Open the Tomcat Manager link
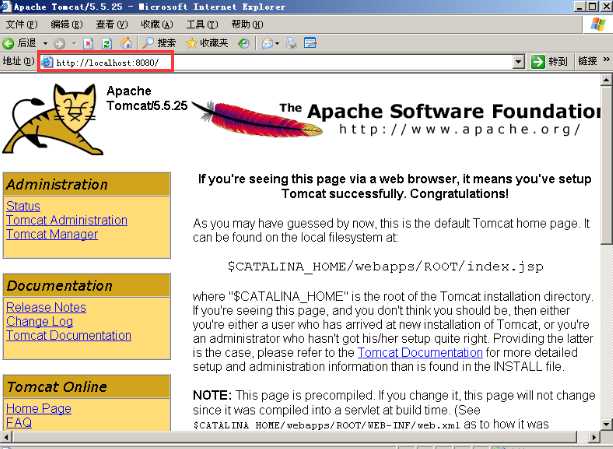This screenshot has height=449, width=613. point(52,234)
